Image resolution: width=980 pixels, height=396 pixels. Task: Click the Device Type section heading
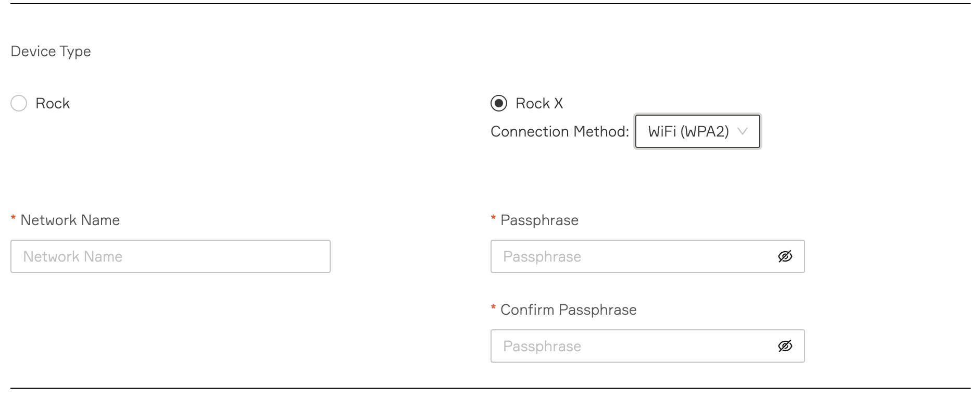click(x=51, y=51)
